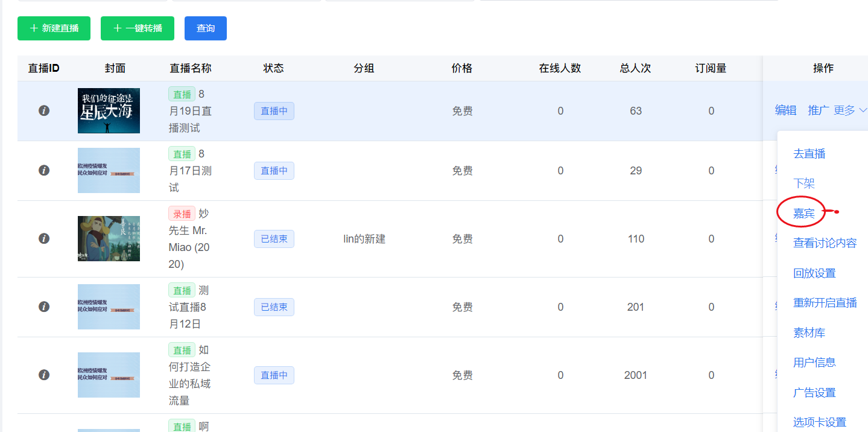Screen dimensions: 868x432
Task: Select 去直播 from the dropdown menu
Action: point(809,154)
